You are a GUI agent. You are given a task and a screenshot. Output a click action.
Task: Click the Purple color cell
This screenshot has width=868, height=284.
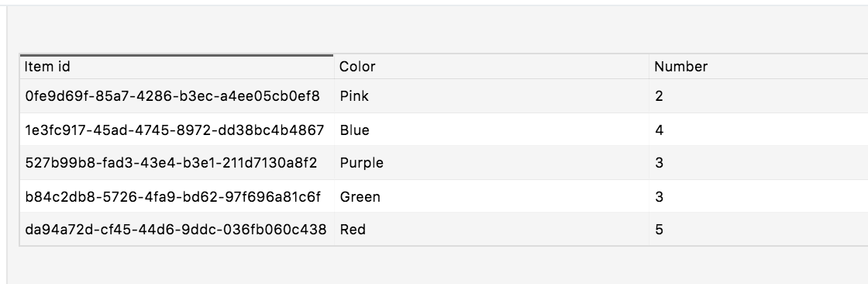491,163
